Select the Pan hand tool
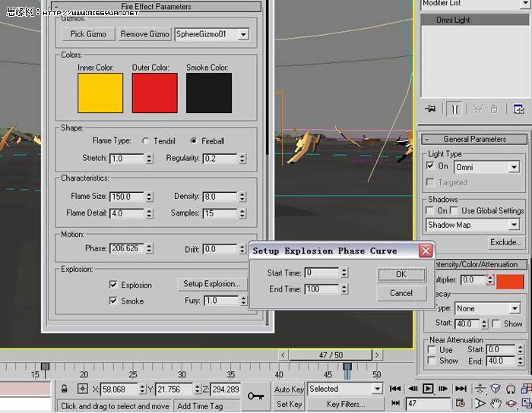 [x=496, y=403]
